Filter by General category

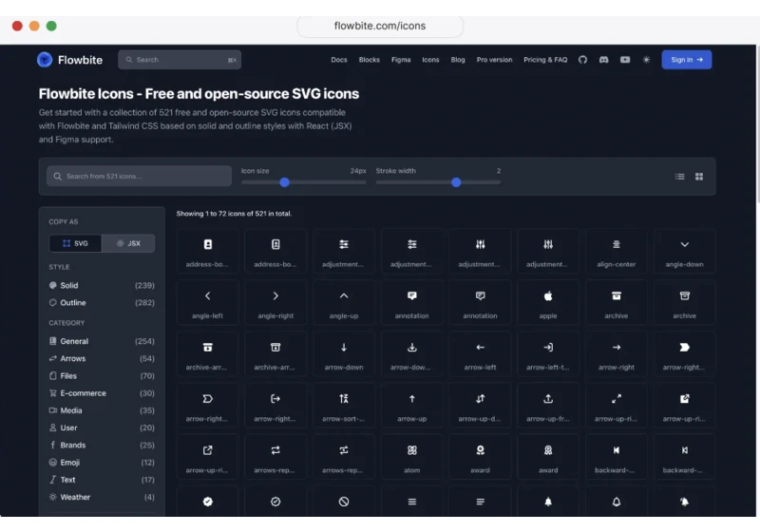[102, 341]
